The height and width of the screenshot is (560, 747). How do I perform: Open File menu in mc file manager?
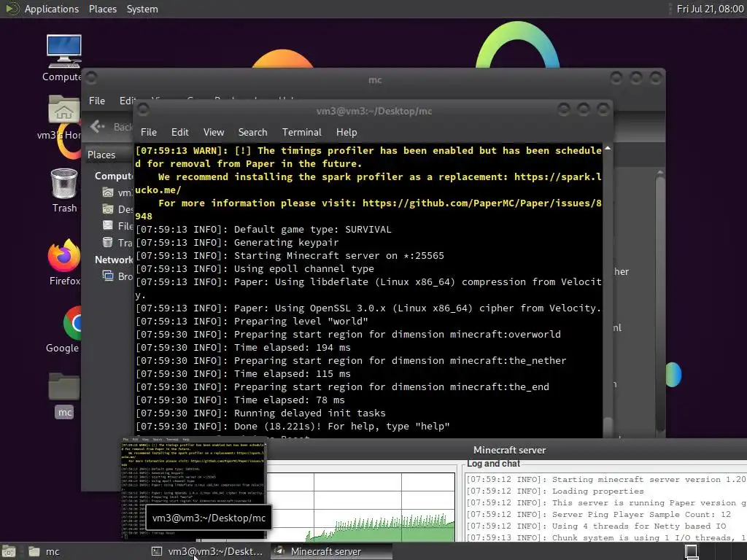[x=97, y=101]
